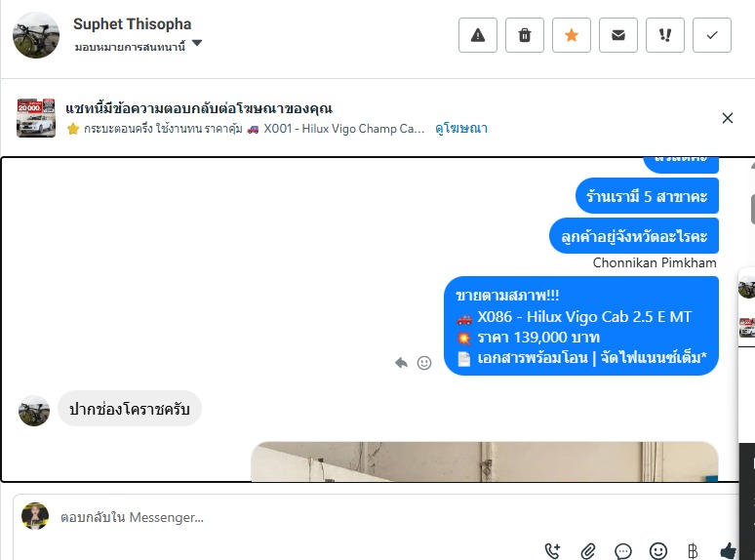Screen dimensions: 755x560
Task: Dismiss the ad reply banner
Action: point(727,118)
